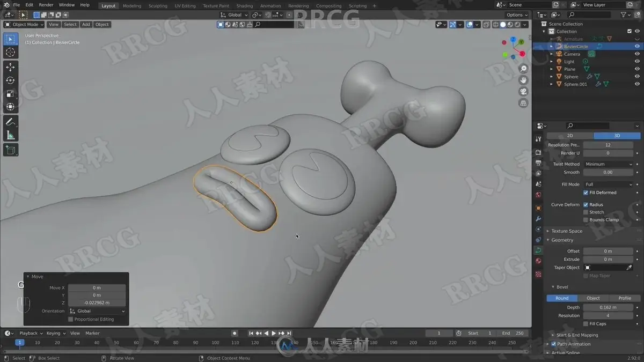Image resolution: width=644 pixels, height=362 pixels.
Task: Enable Fill Caps checkbox
Action: coord(586,324)
